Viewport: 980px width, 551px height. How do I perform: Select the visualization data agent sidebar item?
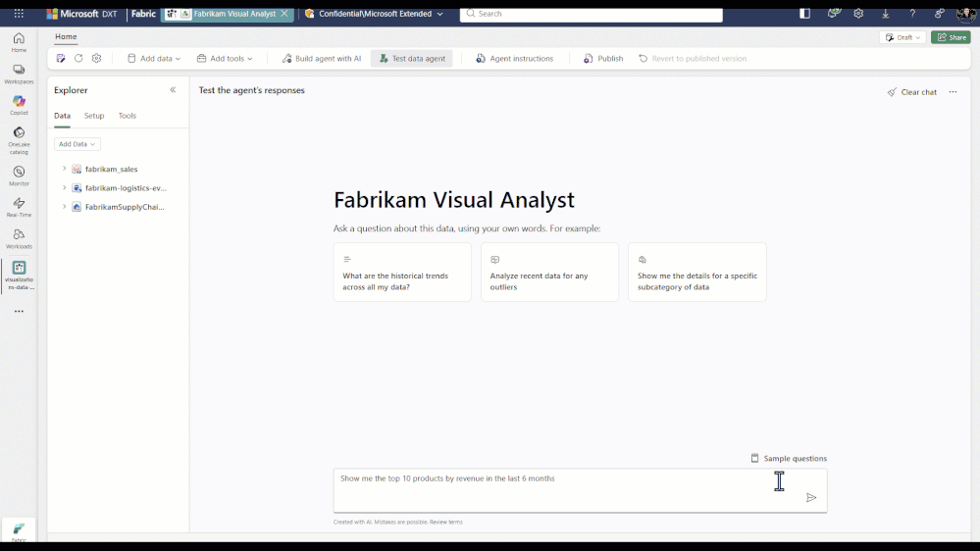click(19, 275)
